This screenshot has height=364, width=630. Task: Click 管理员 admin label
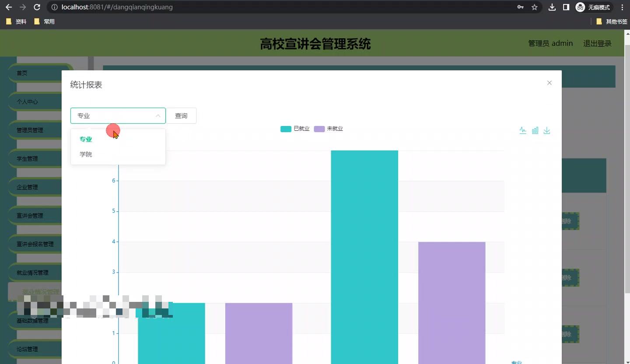tap(550, 43)
